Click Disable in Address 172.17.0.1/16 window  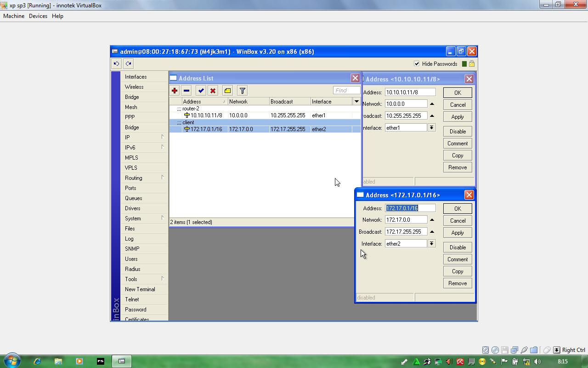point(458,247)
